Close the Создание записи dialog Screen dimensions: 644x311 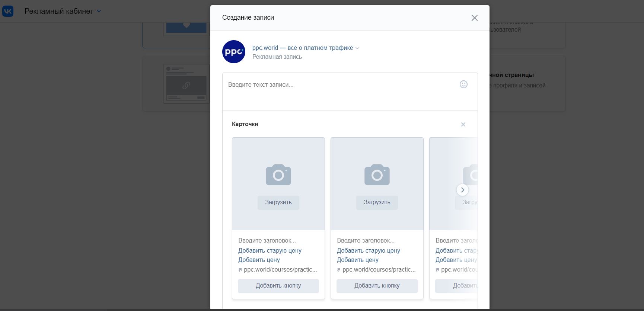click(474, 18)
